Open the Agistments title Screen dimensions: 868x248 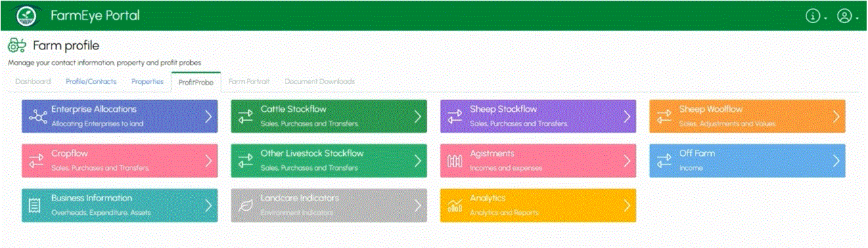pos(492,154)
